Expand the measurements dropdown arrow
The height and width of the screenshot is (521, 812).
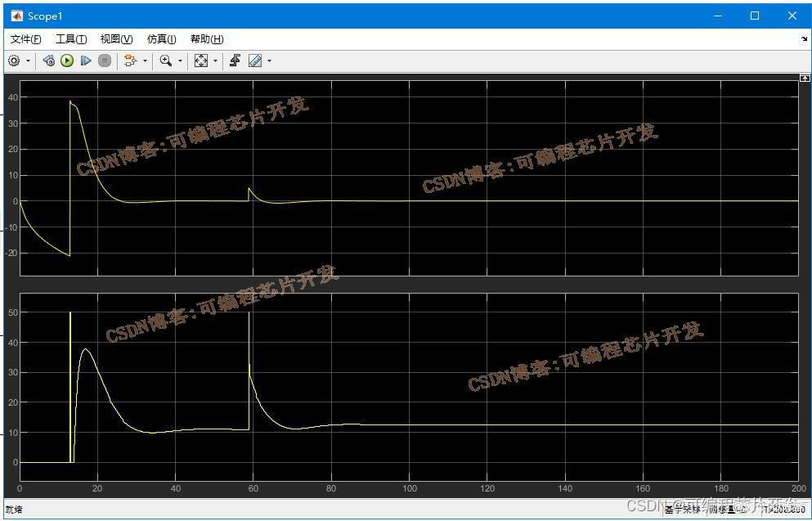(269, 61)
